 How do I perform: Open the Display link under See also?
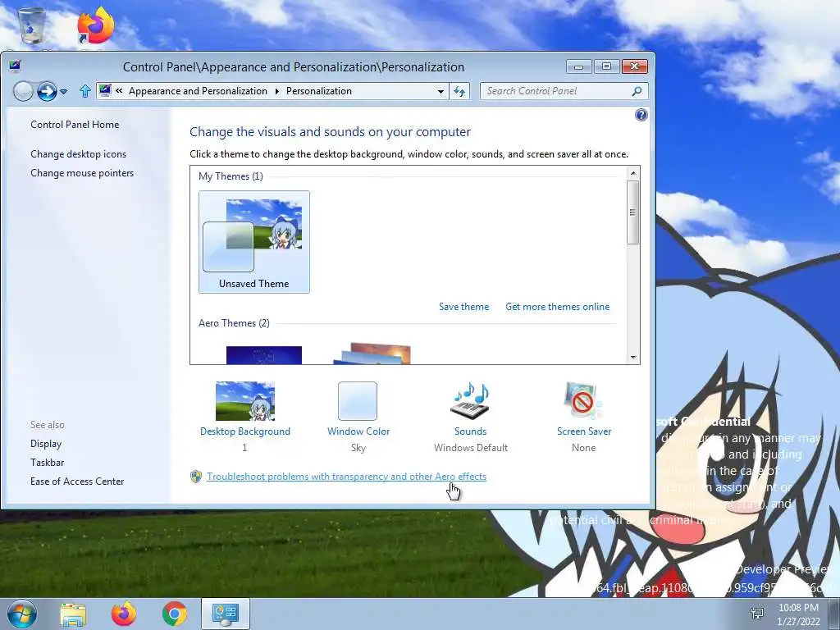pyautogui.click(x=46, y=444)
